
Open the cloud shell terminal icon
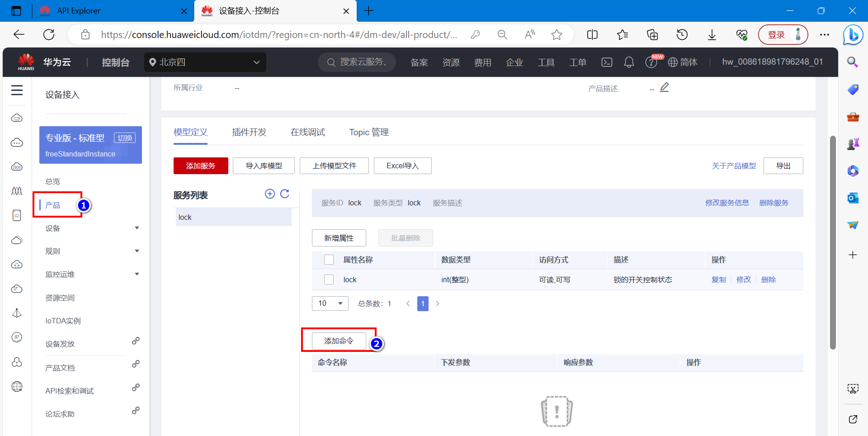click(607, 62)
